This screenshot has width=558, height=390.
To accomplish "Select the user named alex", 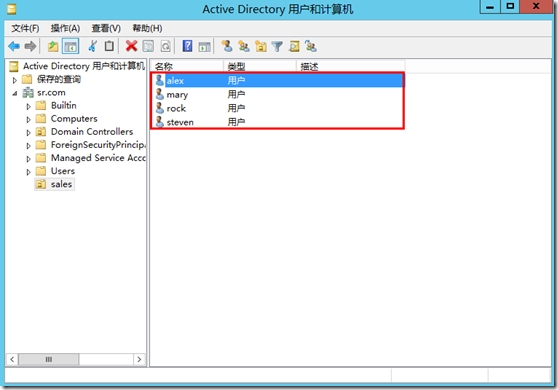I will 175,81.
